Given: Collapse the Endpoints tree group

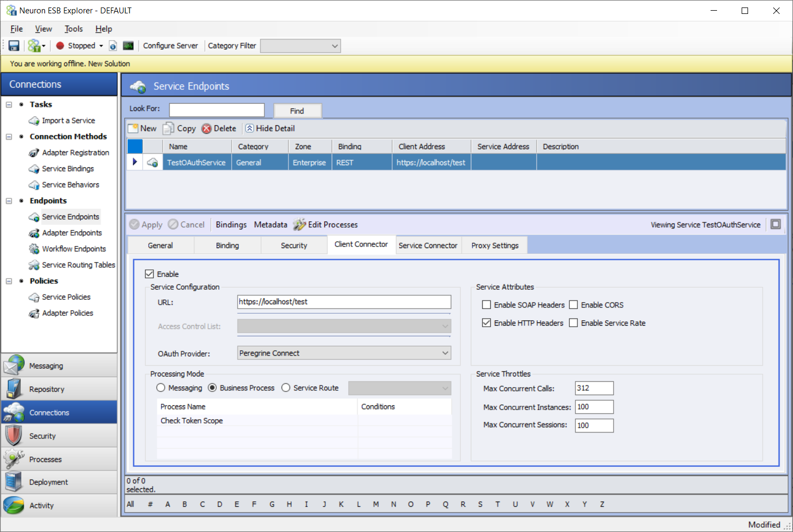Looking at the screenshot, I should [9, 201].
